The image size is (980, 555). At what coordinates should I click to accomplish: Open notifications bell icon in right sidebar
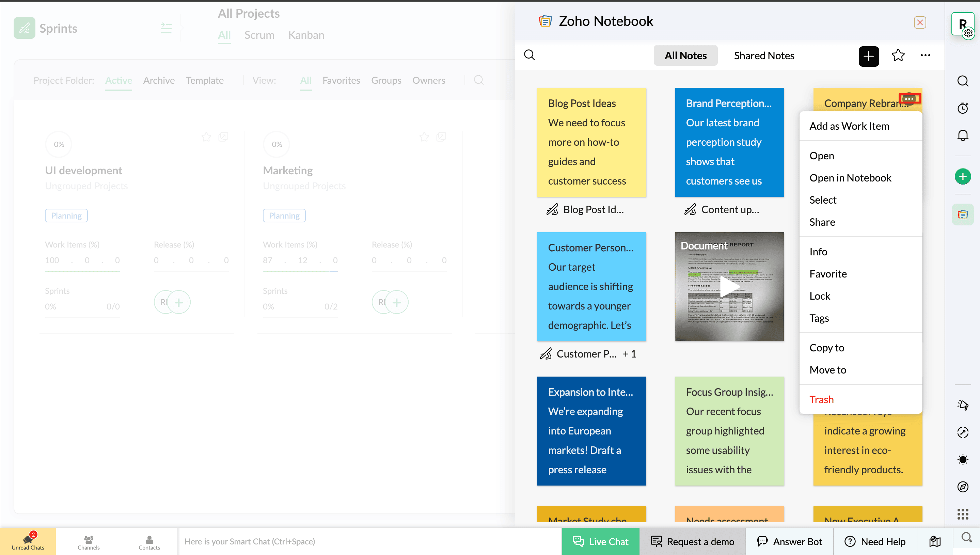click(x=963, y=135)
